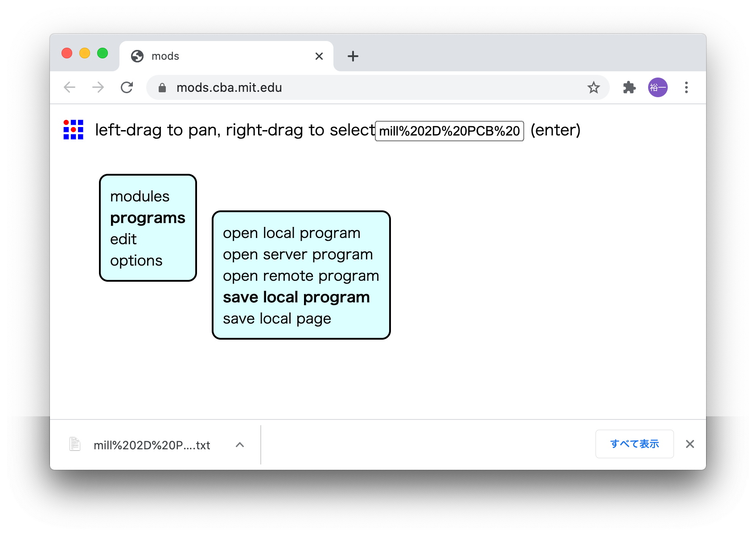Click save local page
Viewport: 756px width, 534px height.
(x=277, y=319)
